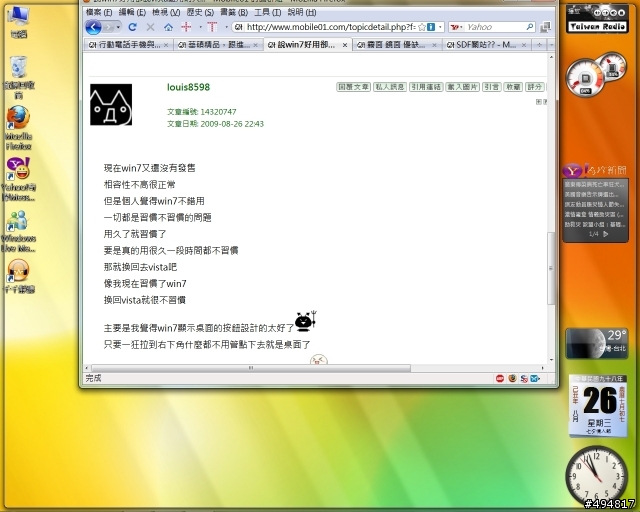Click the vertical scrollbar thumb of the page

[551, 268]
